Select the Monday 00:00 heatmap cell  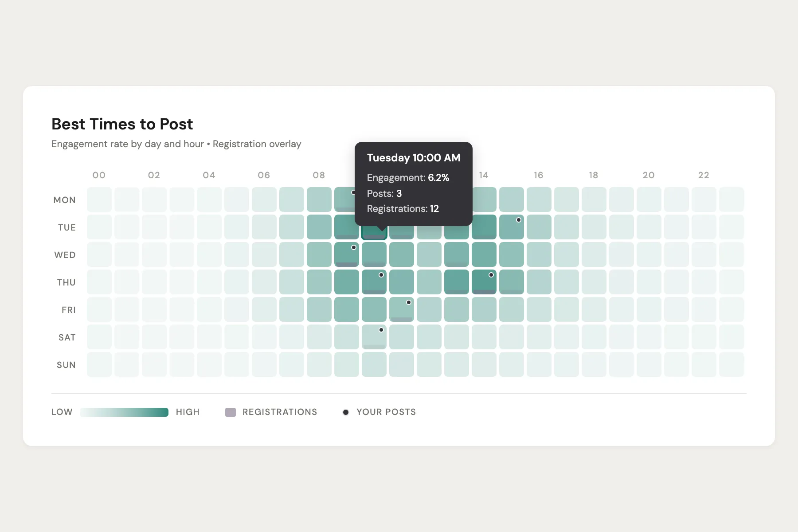pos(99,199)
